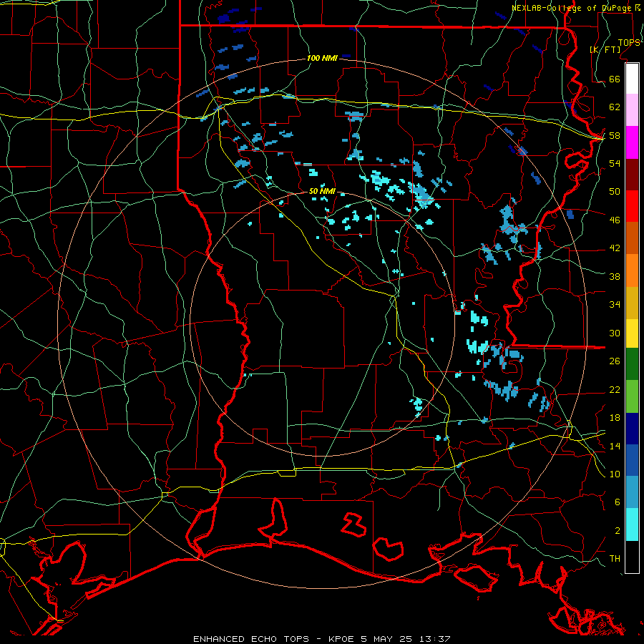Click the '50' legend value
This screenshot has height=644, width=644.
(615, 192)
